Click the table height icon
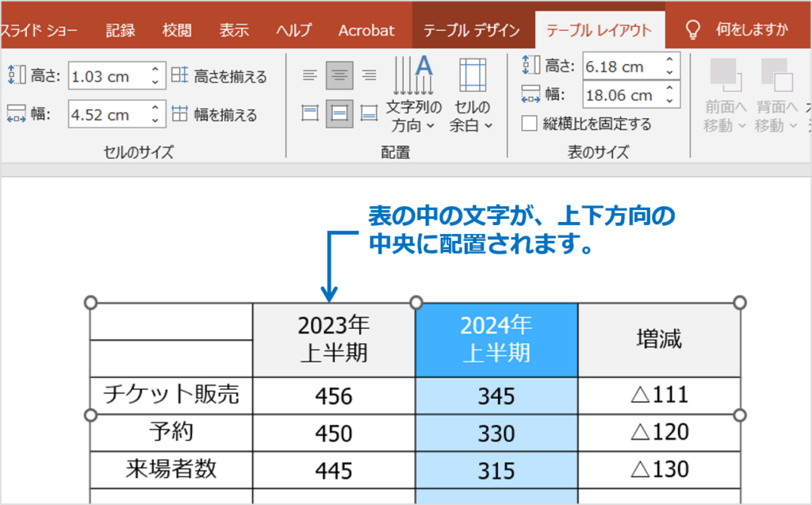This screenshot has width=812, height=505. (x=530, y=65)
